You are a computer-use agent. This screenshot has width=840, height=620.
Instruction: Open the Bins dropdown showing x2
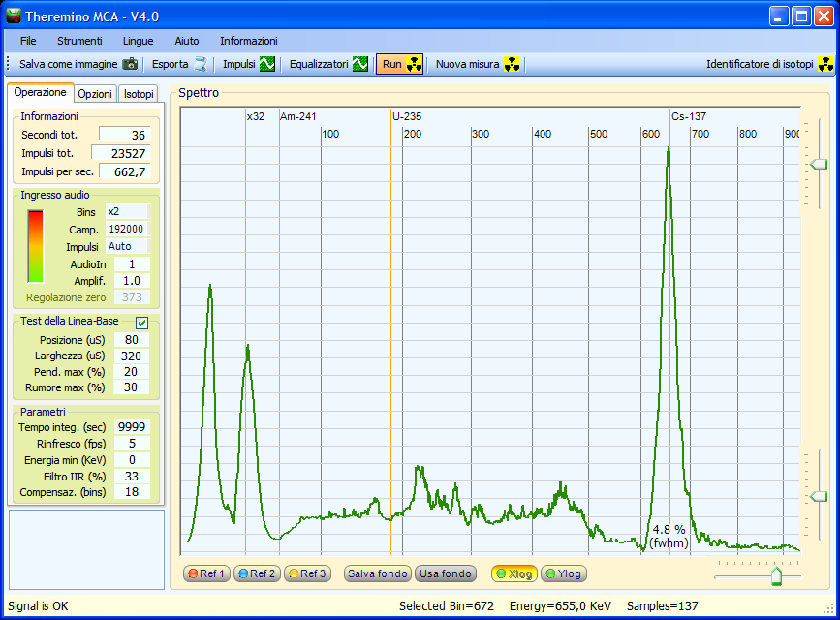pyautogui.click(x=127, y=211)
